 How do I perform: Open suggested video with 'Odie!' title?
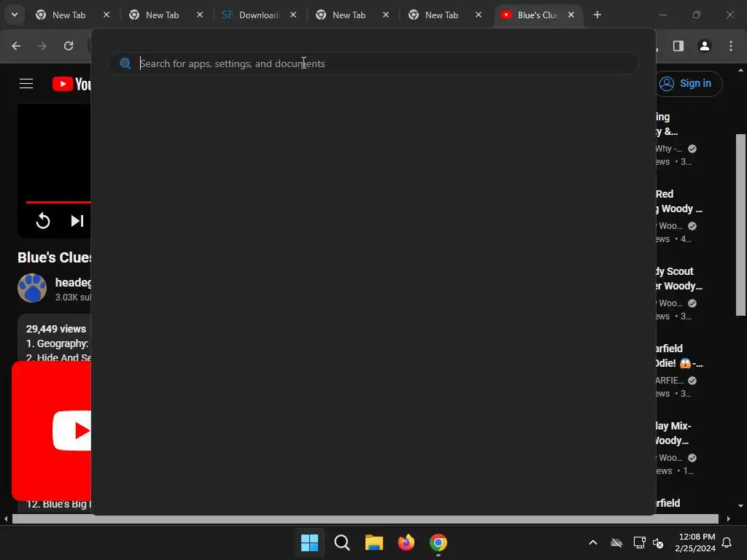679,356
